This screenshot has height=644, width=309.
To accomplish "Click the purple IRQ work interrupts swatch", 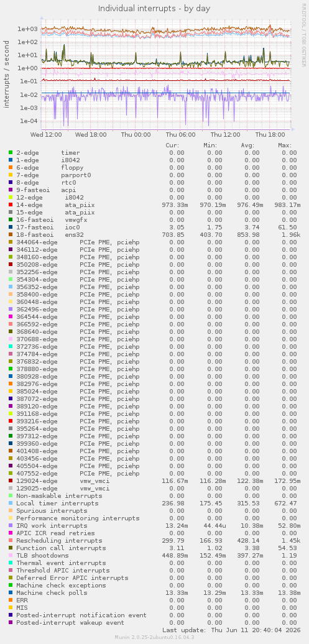I will tap(11, 526).
